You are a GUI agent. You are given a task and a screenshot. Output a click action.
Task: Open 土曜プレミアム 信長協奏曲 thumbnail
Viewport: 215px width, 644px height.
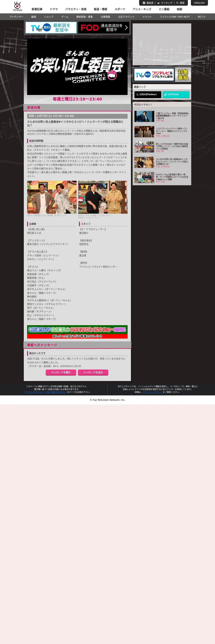pyautogui.click(x=144, y=117)
